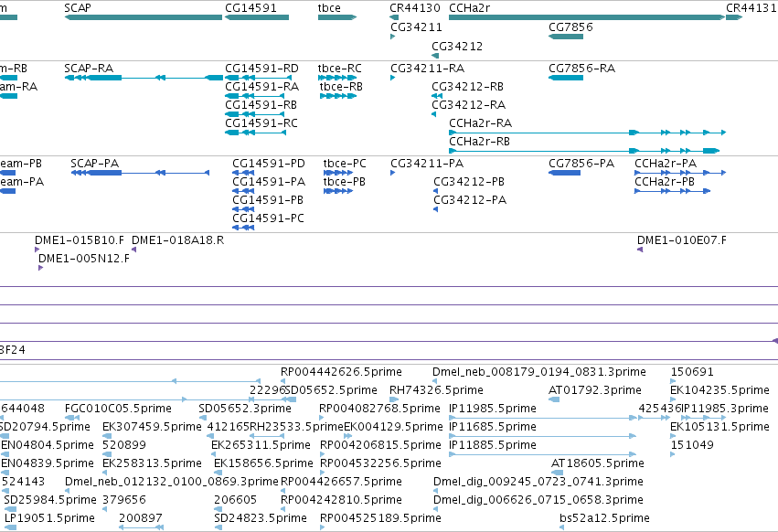Click EST FGC010C05.5prime
778x532 pixels.
[x=118, y=409]
